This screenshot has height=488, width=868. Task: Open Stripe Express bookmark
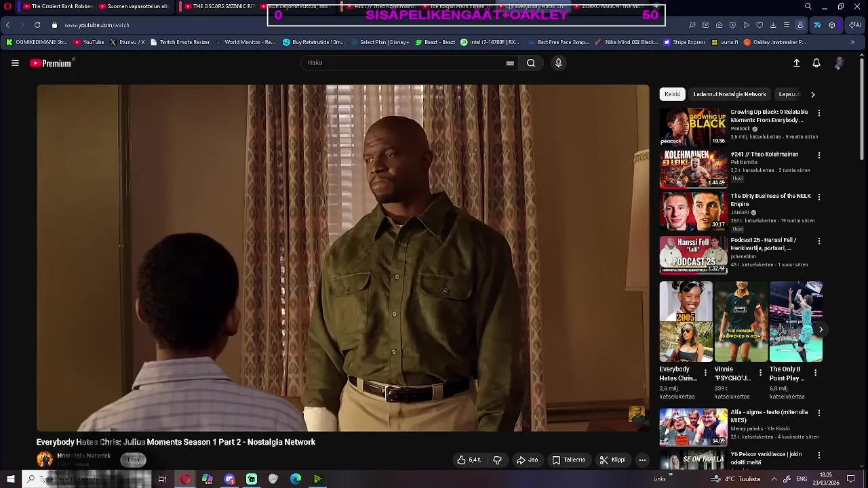[684, 42]
